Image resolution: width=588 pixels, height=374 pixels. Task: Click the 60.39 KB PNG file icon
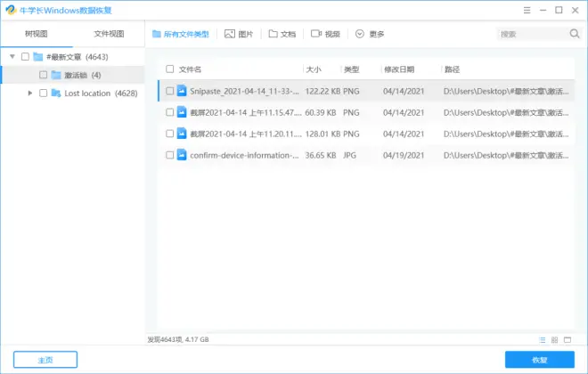pyautogui.click(x=182, y=112)
